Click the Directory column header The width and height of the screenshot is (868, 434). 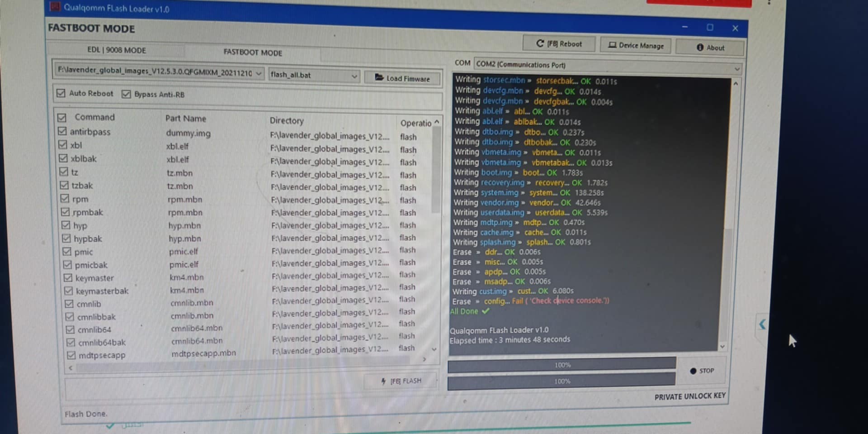click(x=287, y=121)
